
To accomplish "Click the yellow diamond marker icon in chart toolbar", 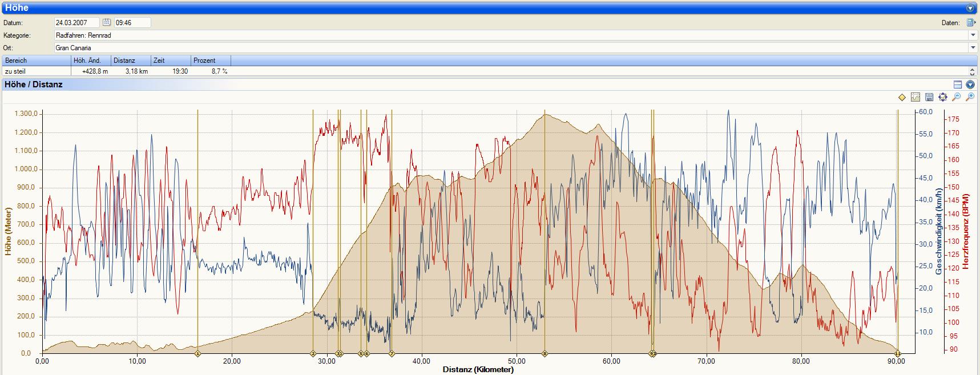I will (x=902, y=98).
